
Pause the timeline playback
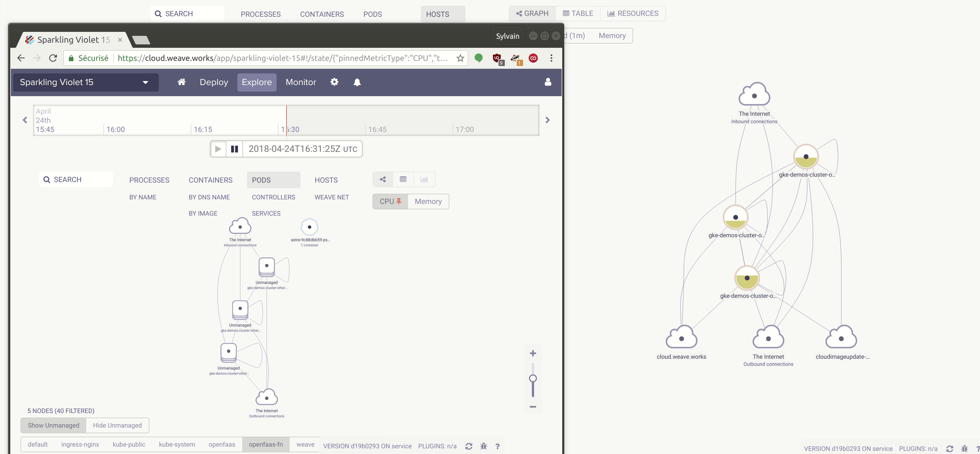pyautogui.click(x=234, y=149)
